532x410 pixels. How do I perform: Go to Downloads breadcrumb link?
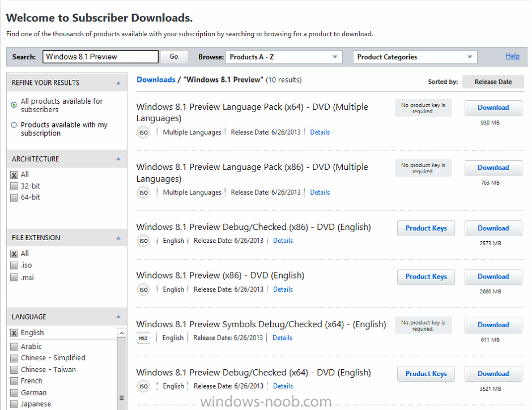click(x=156, y=80)
